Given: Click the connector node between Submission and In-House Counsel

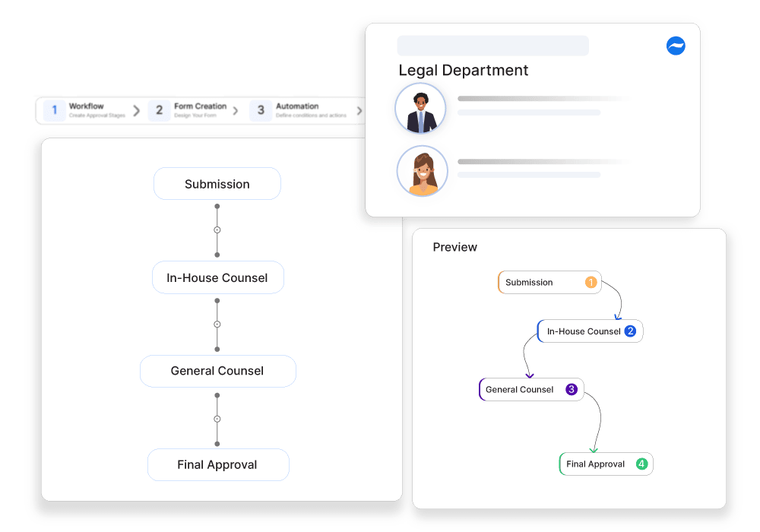Looking at the screenshot, I should [217, 230].
